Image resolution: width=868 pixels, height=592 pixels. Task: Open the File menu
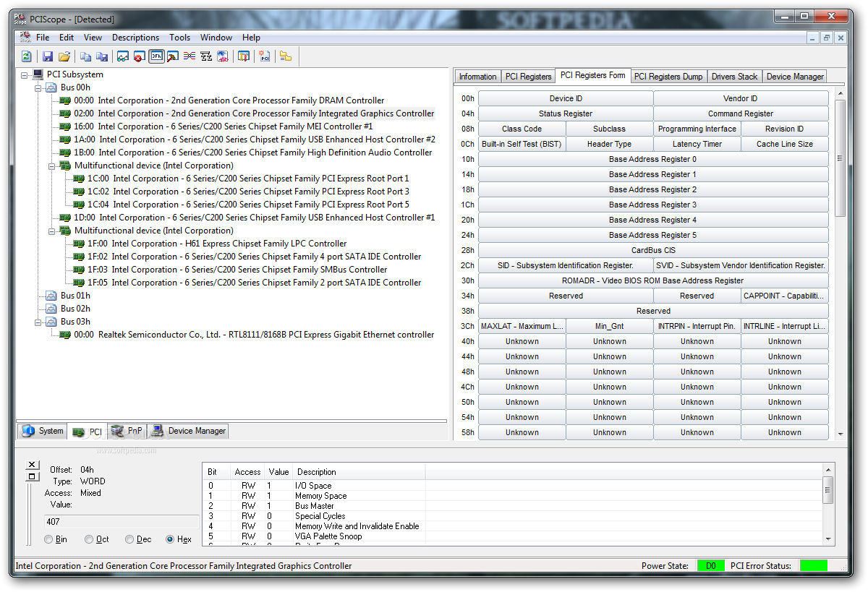(43, 38)
